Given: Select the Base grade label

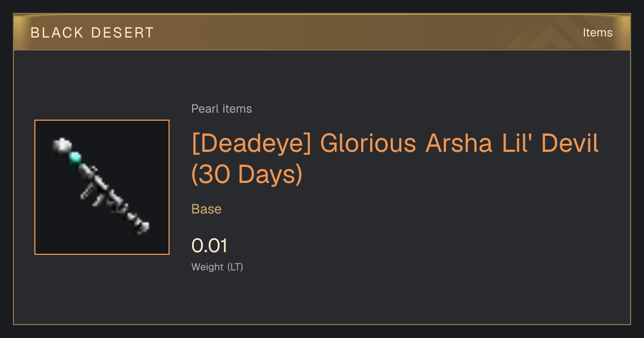Looking at the screenshot, I should point(207,209).
